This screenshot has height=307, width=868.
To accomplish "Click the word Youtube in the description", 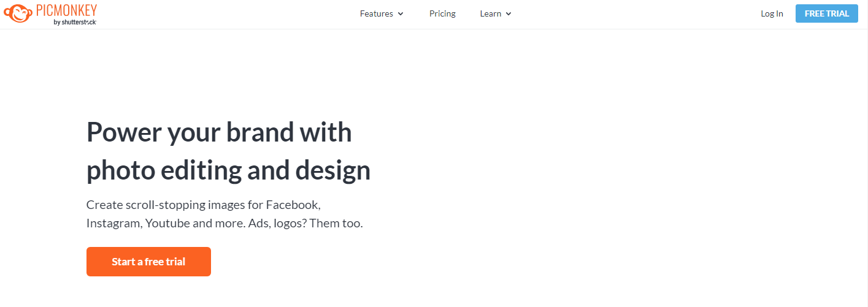I will coord(167,224).
